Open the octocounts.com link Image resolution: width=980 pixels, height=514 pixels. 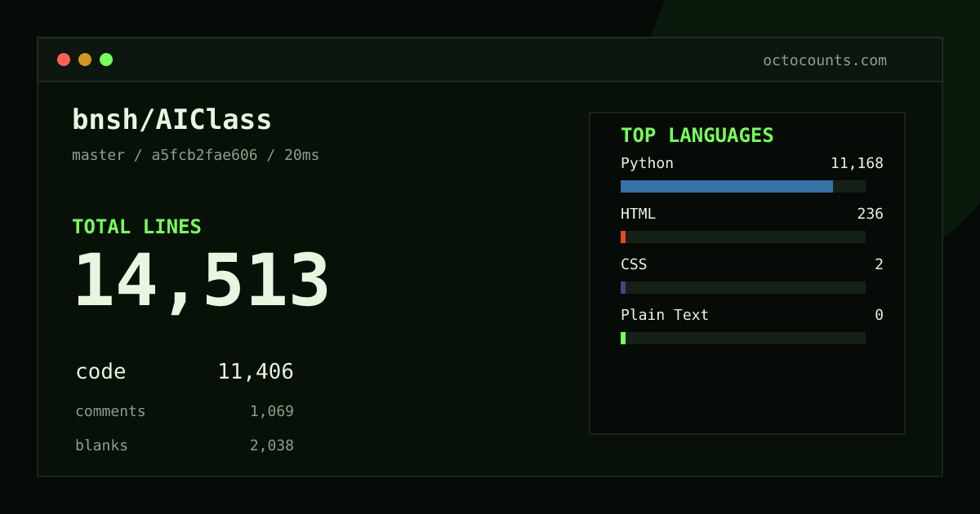click(x=825, y=60)
